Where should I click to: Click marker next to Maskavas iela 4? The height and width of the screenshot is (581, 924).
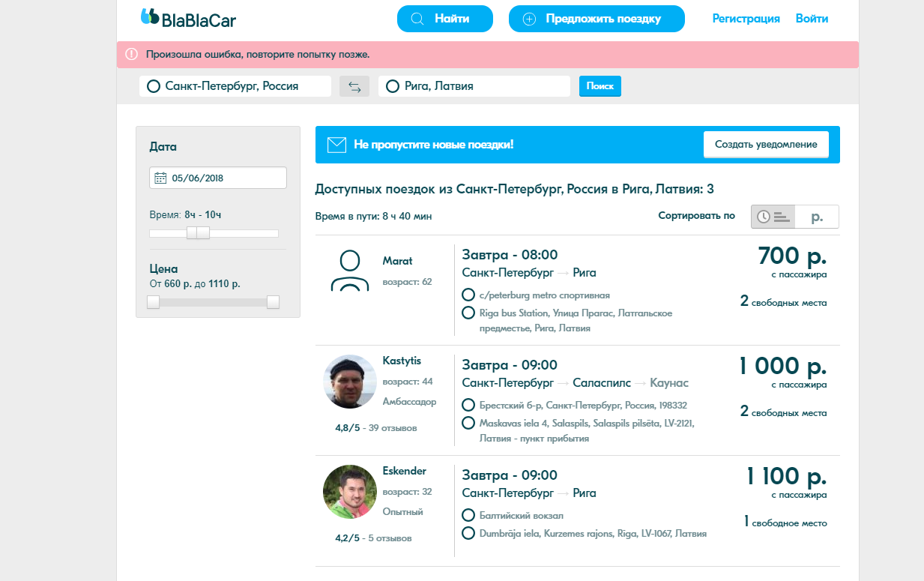tap(468, 423)
